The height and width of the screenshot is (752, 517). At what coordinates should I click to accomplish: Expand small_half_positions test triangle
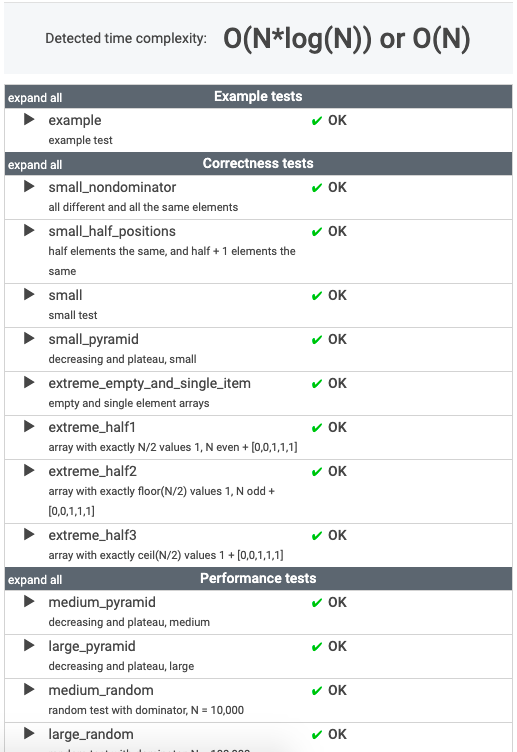pos(29,231)
